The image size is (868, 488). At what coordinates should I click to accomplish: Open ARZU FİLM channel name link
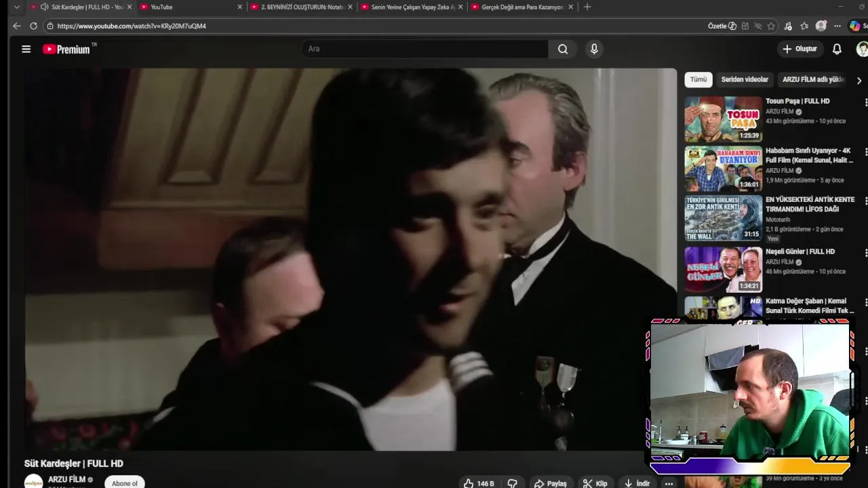pos(66,479)
